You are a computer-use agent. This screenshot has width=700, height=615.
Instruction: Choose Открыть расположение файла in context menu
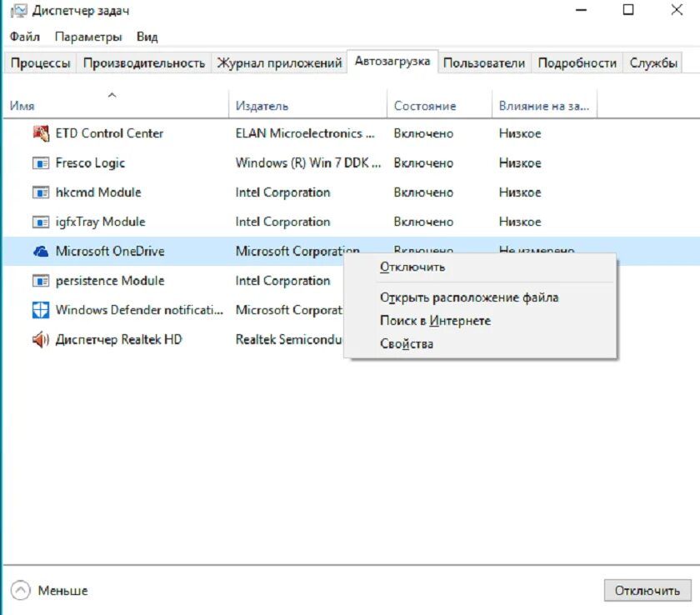(469, 297)
